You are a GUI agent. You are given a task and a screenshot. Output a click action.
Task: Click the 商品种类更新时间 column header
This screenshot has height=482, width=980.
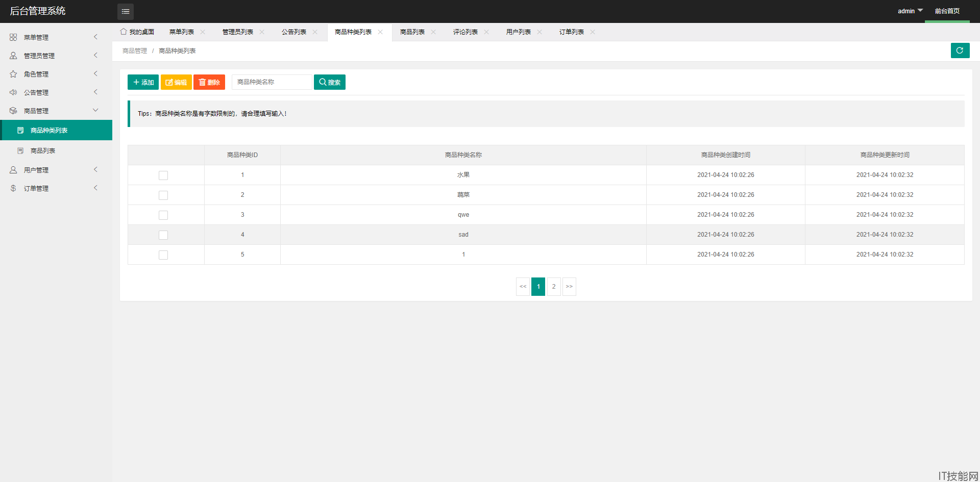click(885, 155)
